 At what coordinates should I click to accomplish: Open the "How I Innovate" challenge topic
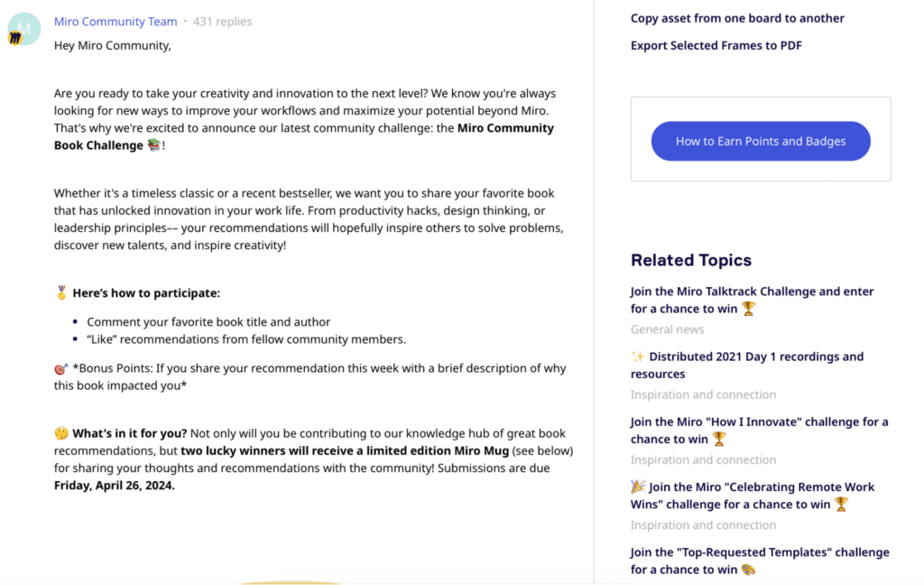759,422
